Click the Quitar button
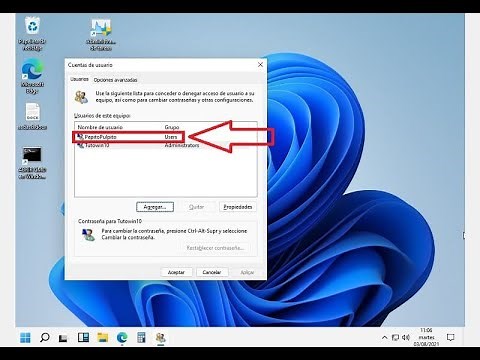Screen dimensions: 480x360 point(196,207)
